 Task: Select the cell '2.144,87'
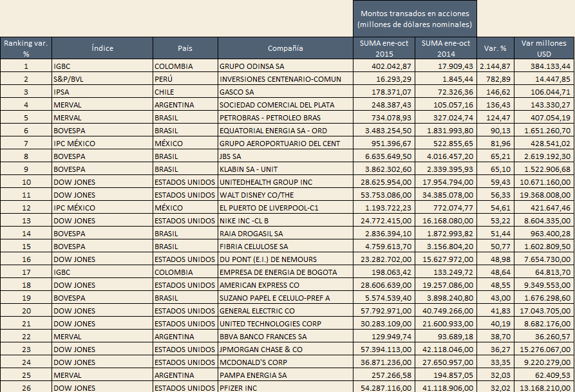tap(495, 66)
